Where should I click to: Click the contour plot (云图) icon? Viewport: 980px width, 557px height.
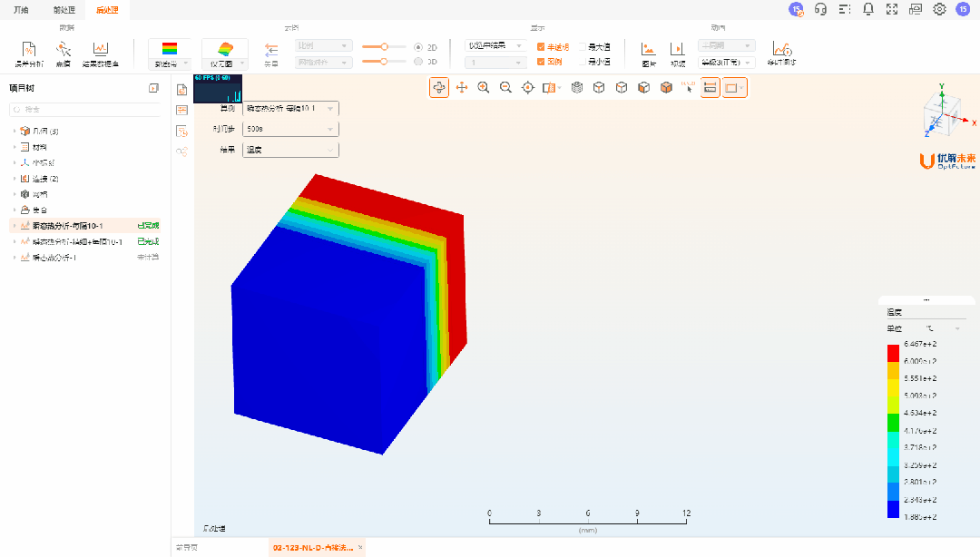[x=225, y=49]
